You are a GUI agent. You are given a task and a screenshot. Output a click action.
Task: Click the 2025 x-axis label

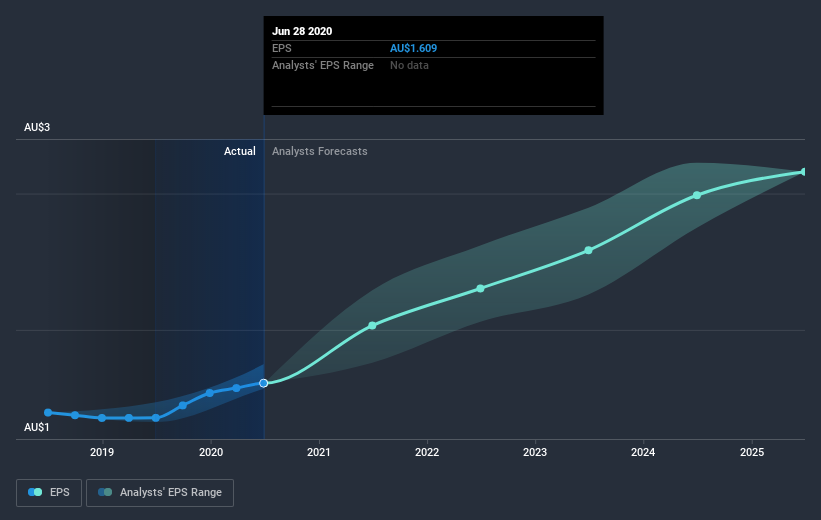752,452
